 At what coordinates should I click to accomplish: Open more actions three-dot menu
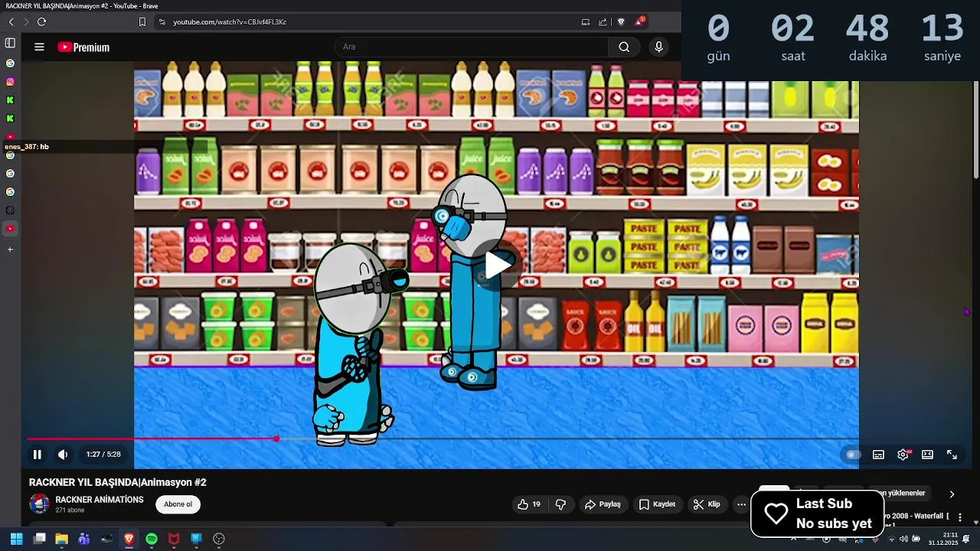(x=741, y=504)
